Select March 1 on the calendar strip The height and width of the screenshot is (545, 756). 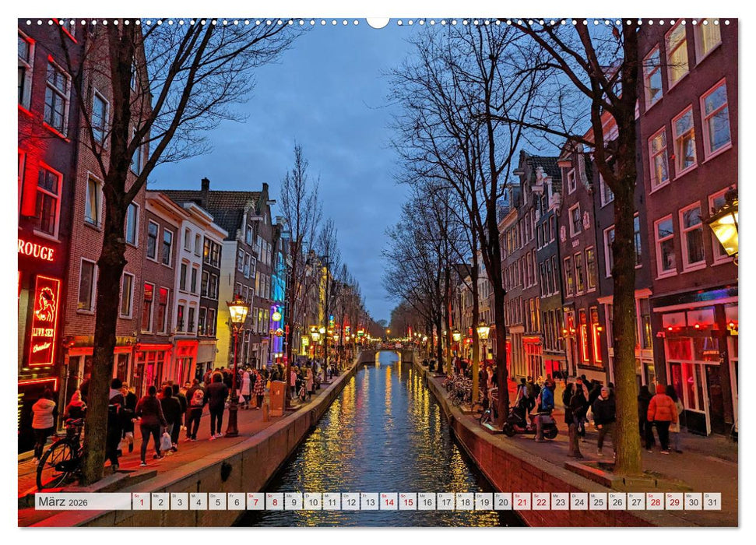pos(140,504)
